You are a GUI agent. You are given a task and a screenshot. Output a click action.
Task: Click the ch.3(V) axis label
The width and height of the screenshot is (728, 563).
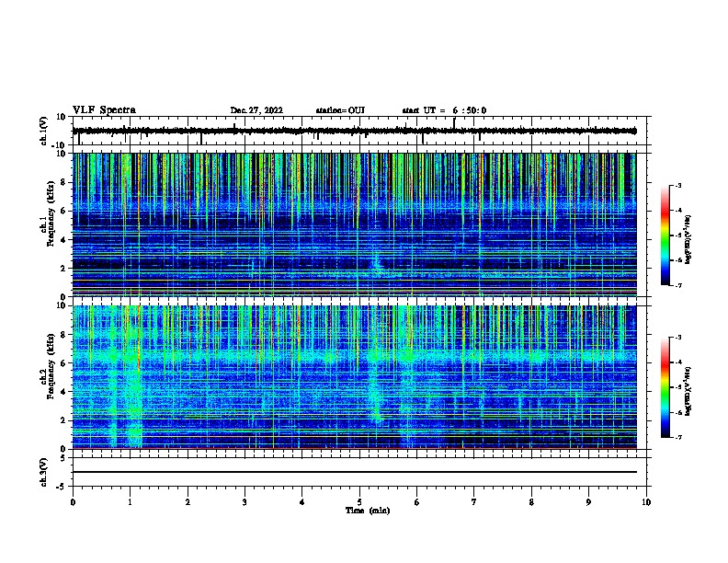44,472
